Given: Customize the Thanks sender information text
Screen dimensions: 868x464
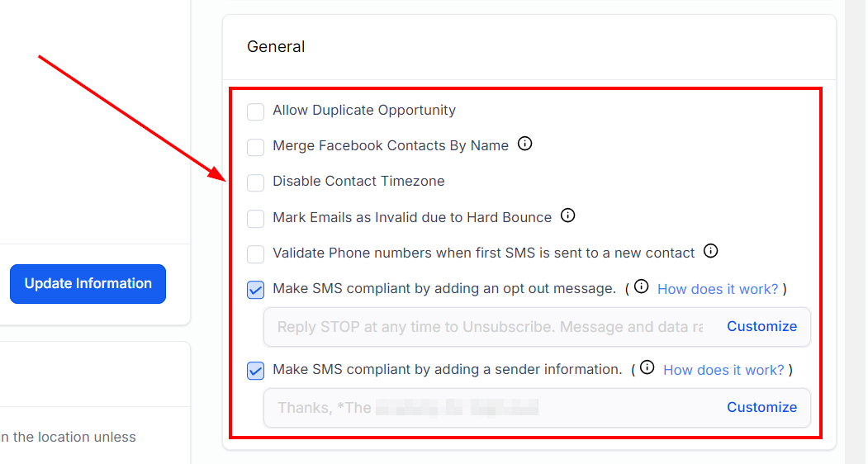Looking at the screenshot, I should click(761, 408).
